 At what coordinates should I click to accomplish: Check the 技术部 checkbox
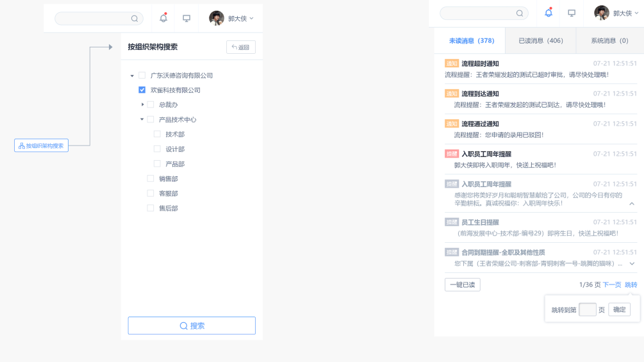[158, 135]
